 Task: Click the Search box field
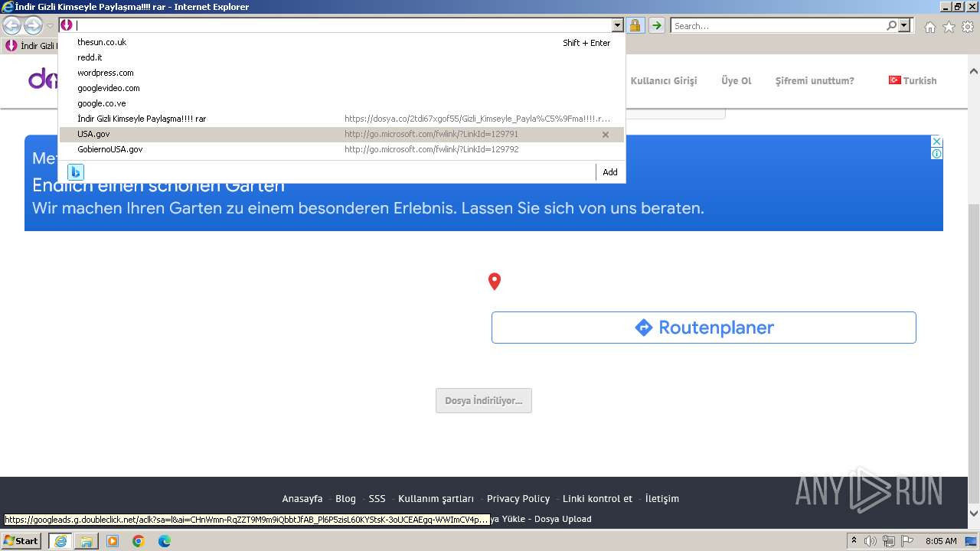pyautogui.click(x=778, y=25)
